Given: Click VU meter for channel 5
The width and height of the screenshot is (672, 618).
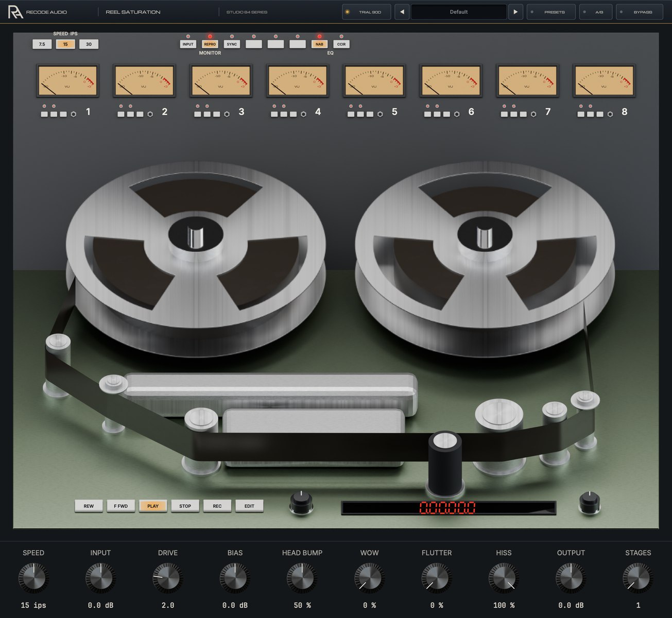Looking at the screenshot, I should point(374,81).
